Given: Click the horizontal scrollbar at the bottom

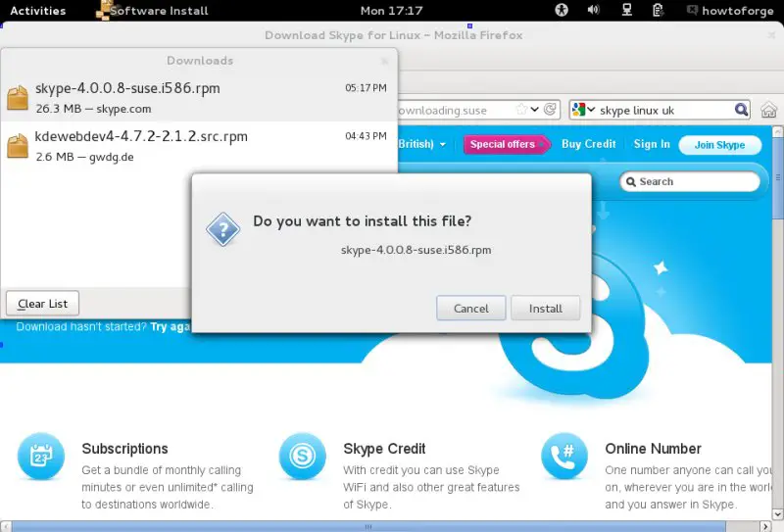Looking at the screenshot, I should pos(367,526).
